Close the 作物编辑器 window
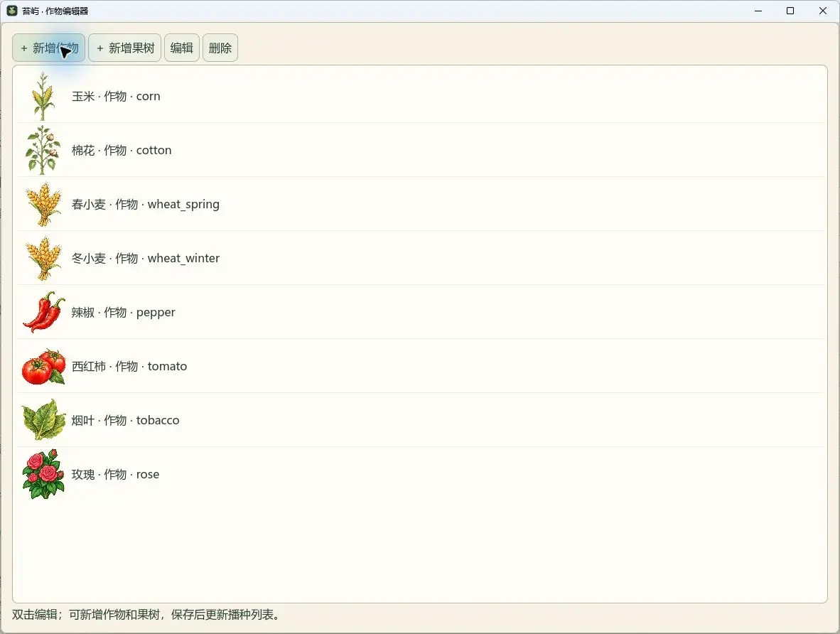 (823, 11)
